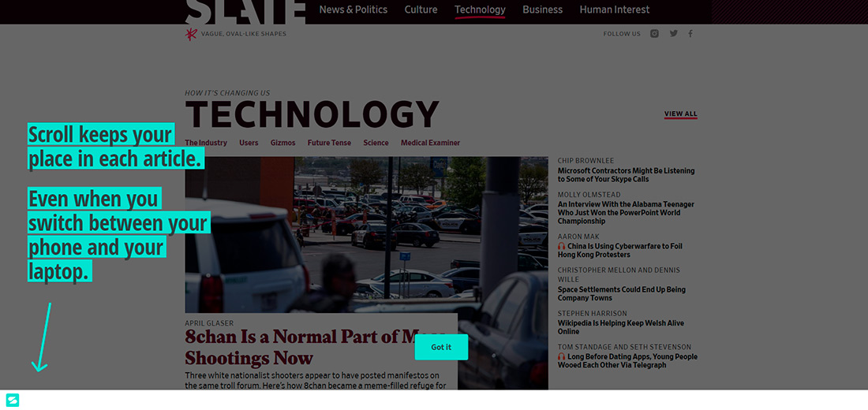Click the View All link
The width and height of the screenshot is (868, 410).
pos(680,114)
